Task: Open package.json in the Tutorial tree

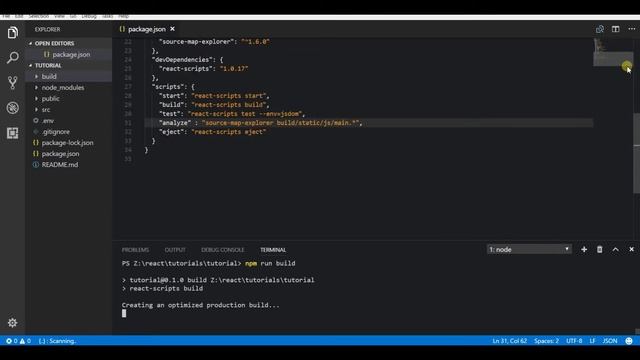Action: pyautogui.click(x=60, y=154)
